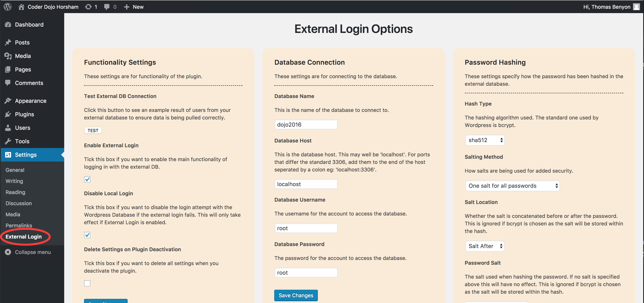Click the Media library icon in sidebar

[x=8, y=56]
